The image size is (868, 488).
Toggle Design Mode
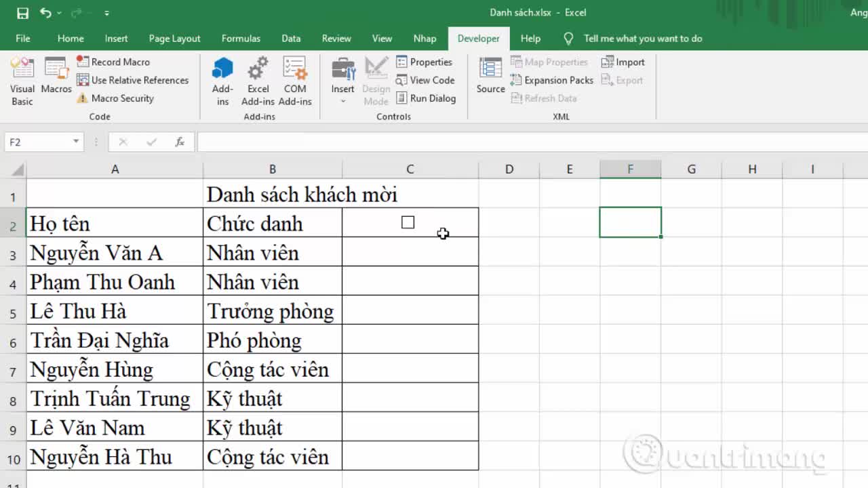click(376, 81)
